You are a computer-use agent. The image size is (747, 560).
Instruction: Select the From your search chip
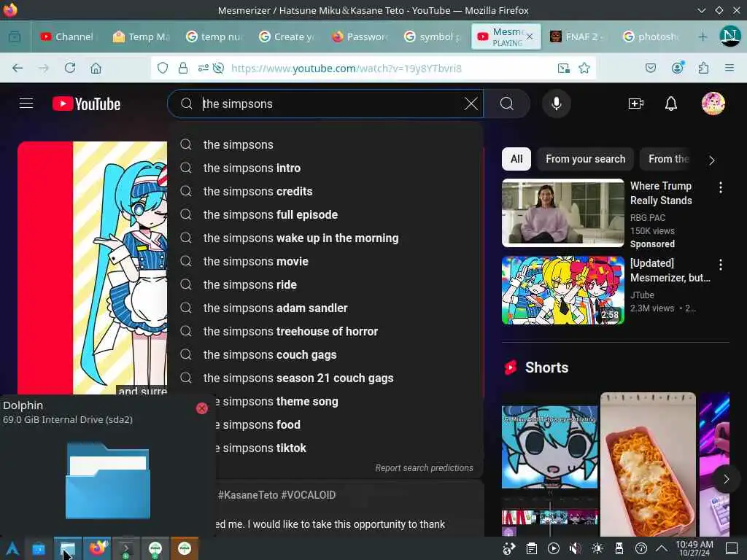(585, 159)
